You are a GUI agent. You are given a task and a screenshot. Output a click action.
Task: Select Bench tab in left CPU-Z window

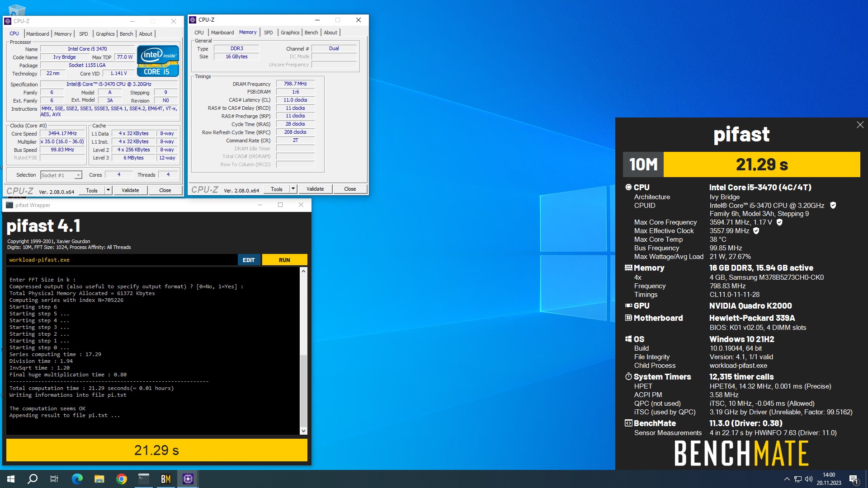[x=127, y=34]
